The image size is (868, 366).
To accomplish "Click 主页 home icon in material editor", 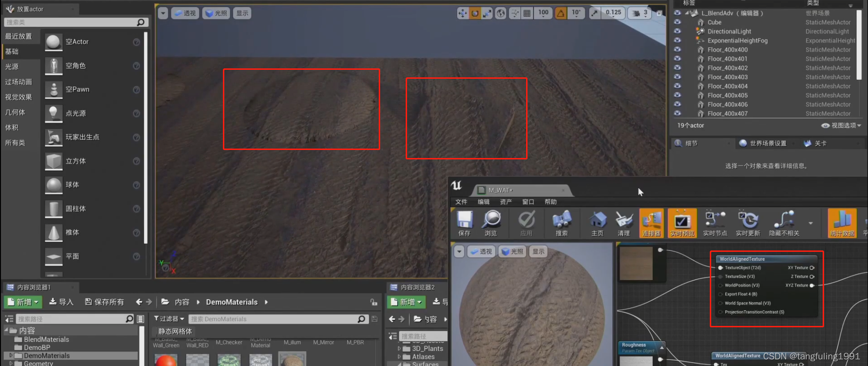I will [x=597, y=223].
